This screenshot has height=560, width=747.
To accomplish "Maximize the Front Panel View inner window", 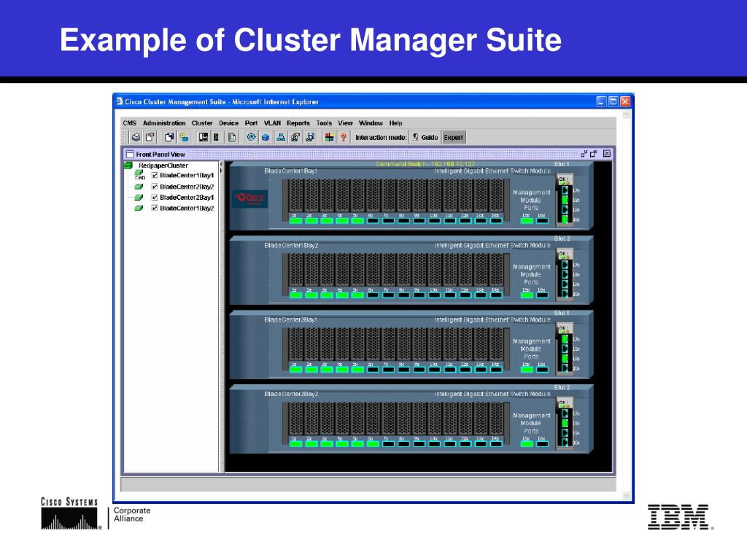I will [x=594, y=153].
